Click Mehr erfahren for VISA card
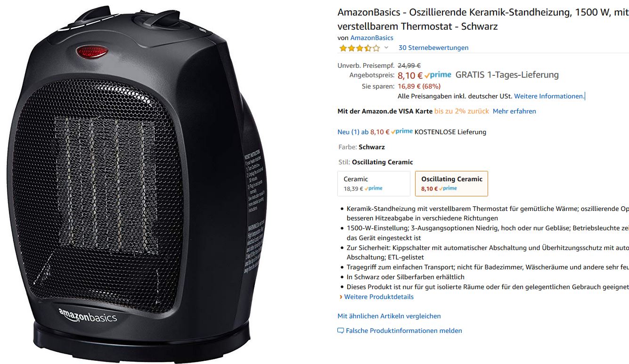Image resolution: width=629 pixels, height=364 pixels. pos(514,111)
